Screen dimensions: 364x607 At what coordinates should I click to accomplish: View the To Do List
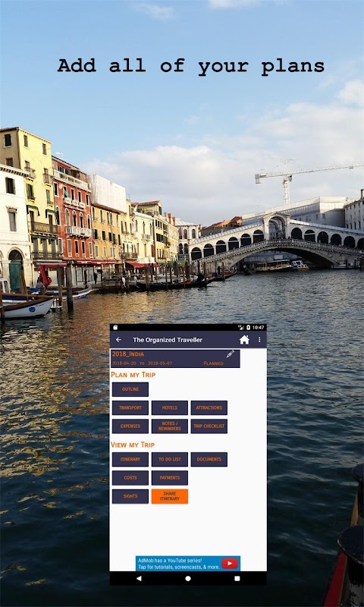(x=169, y=460)
